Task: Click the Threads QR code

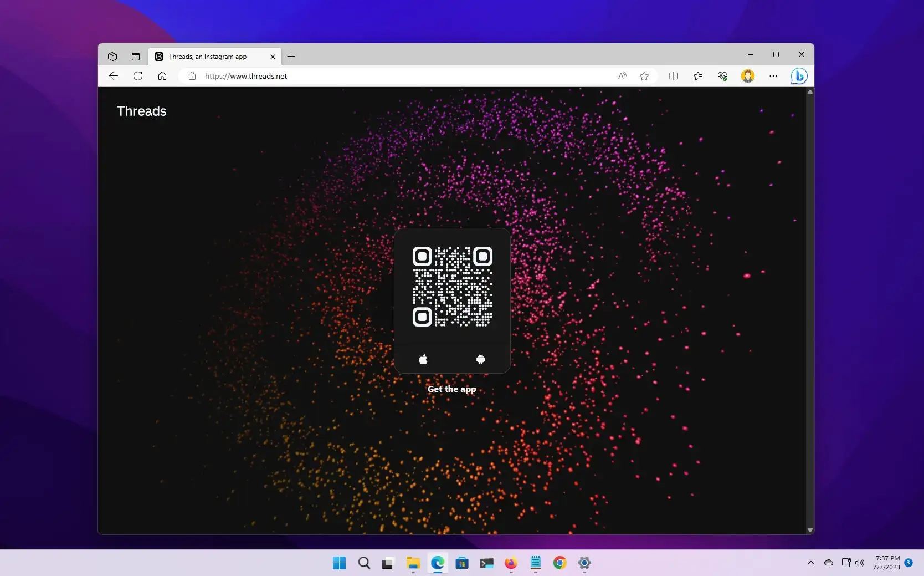Action: click(453, 287)
